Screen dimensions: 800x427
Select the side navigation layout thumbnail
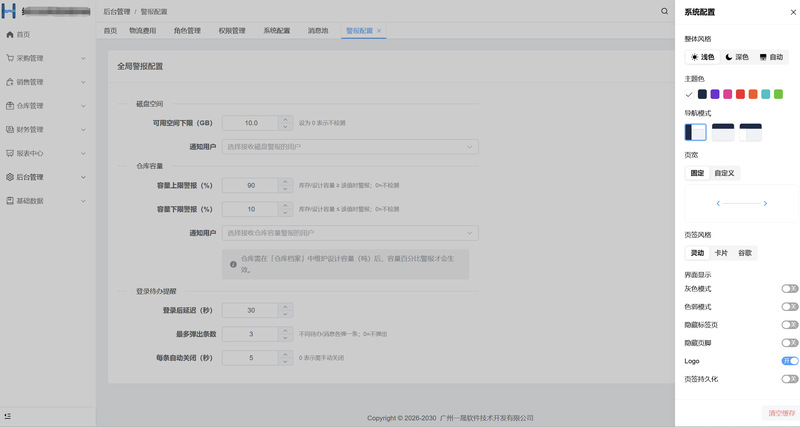point(695,132)
